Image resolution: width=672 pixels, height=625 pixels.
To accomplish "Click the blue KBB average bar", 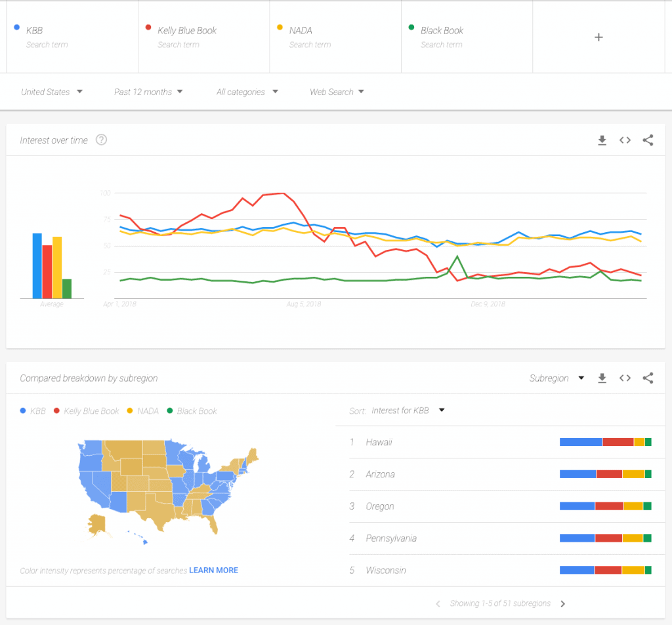I will (x=37, y=266).
